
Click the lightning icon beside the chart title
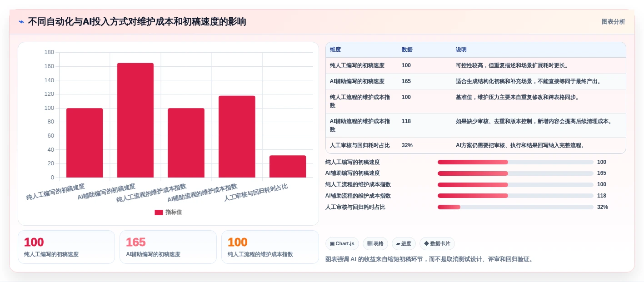tap(21, 22)
